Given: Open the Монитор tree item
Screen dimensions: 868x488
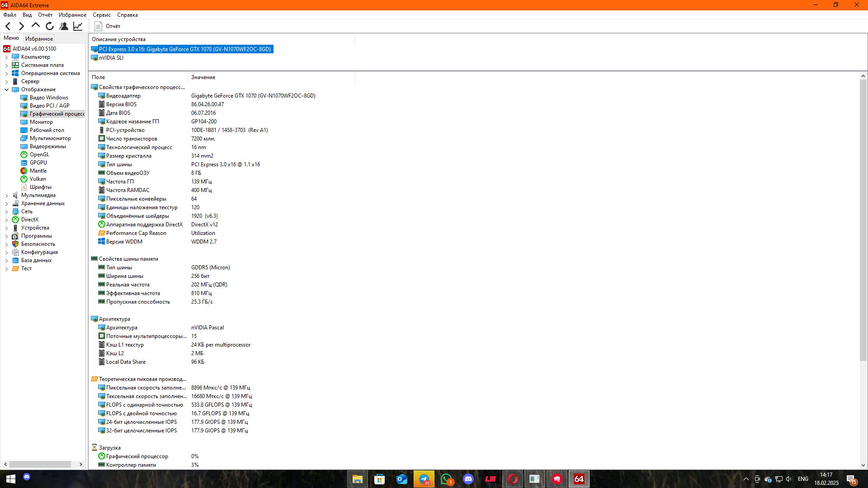Looking at the screenshot, I should 41,122.
